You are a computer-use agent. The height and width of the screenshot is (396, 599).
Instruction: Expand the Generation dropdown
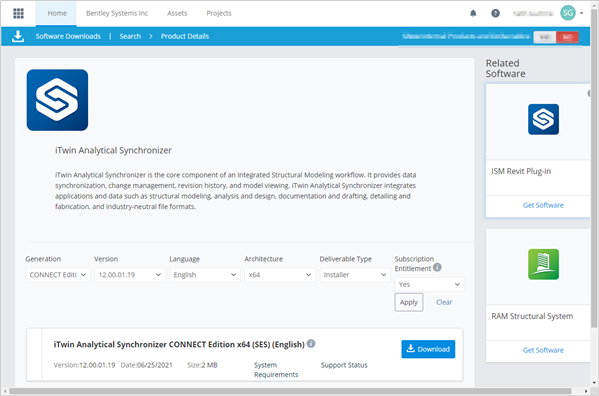click(x=58, y=275)
